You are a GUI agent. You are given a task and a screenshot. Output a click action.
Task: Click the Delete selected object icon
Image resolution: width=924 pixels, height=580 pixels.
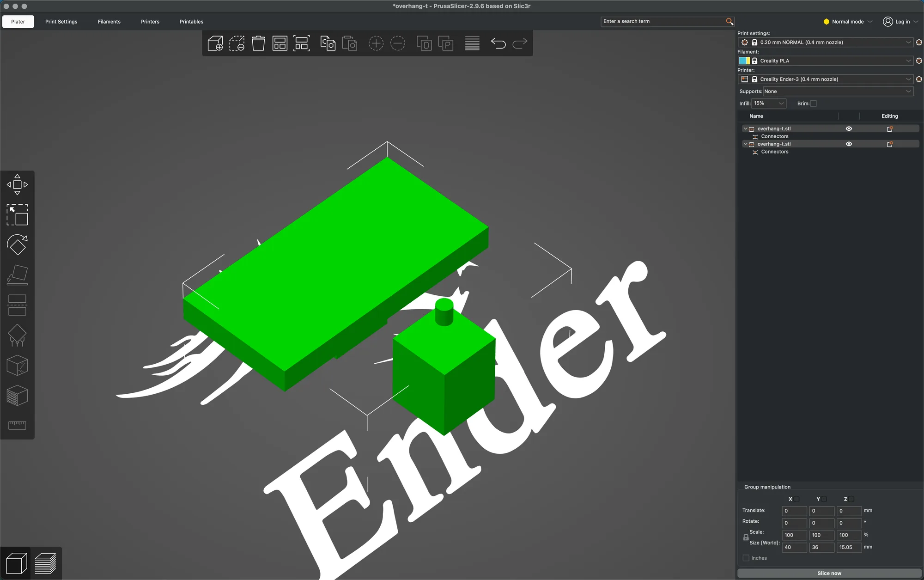click(x=237, y=43)
